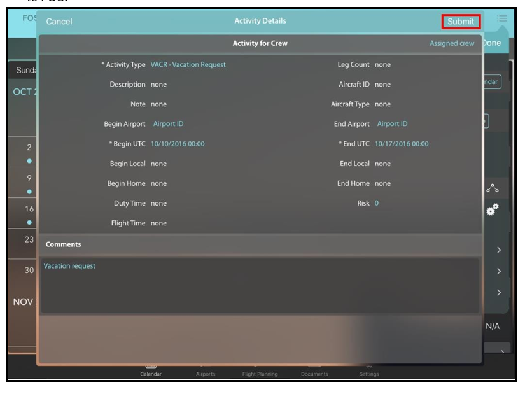532x394 pixels.
Task: Edit the Begin UTC date value
Action: (178, 144)
